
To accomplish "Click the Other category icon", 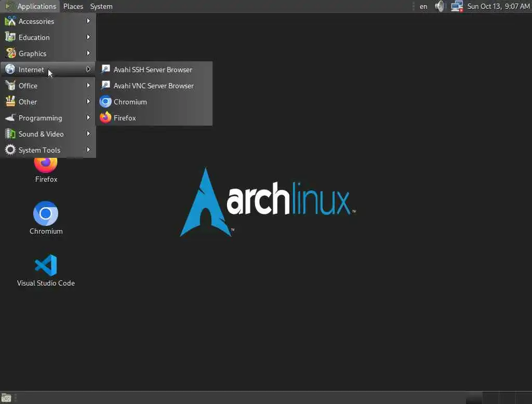I will (10, 101).
